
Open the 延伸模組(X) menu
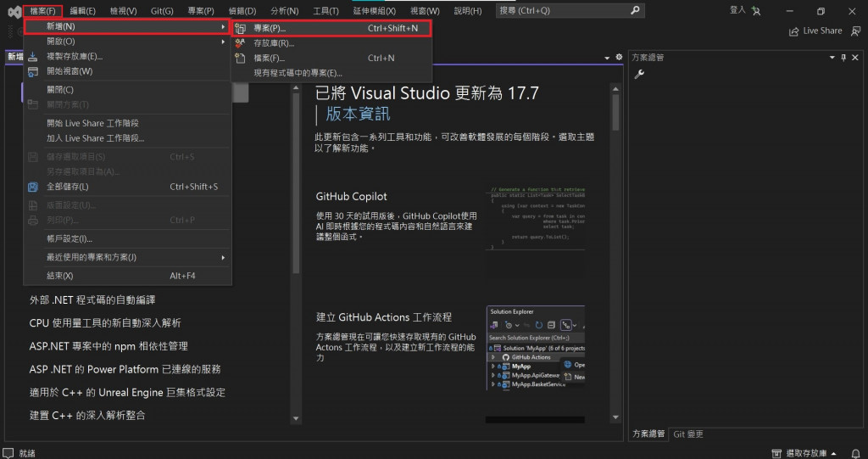(x=374, y=11)
